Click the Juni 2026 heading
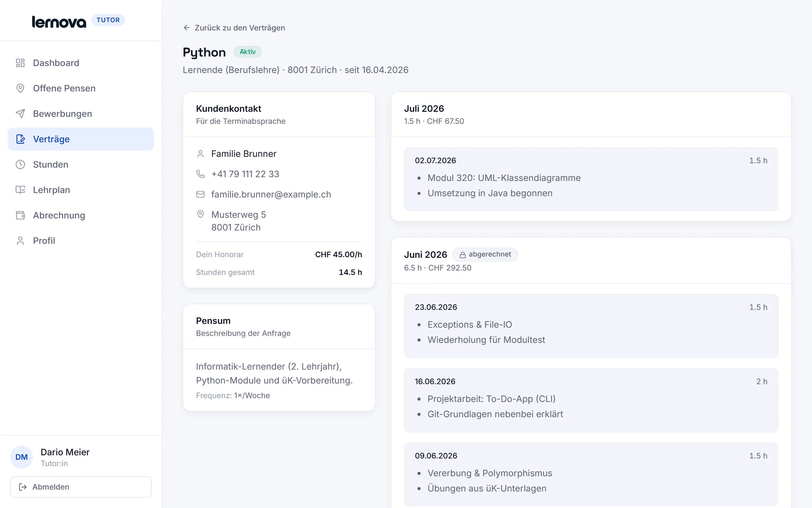 point(425,255)
